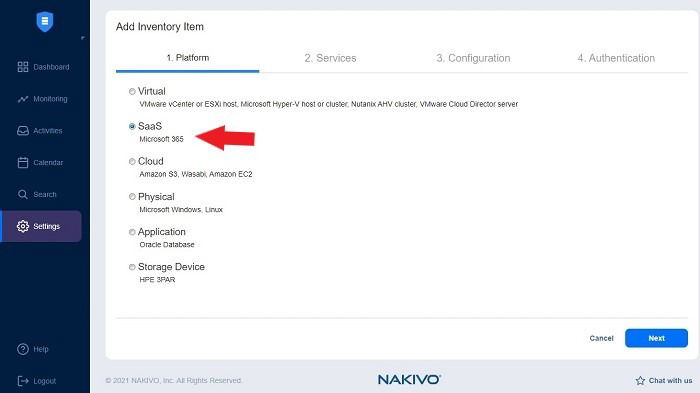Open the Monitoring chart icon
The width and height of the screenshot is (700, 393).
(x=23, y=99)
